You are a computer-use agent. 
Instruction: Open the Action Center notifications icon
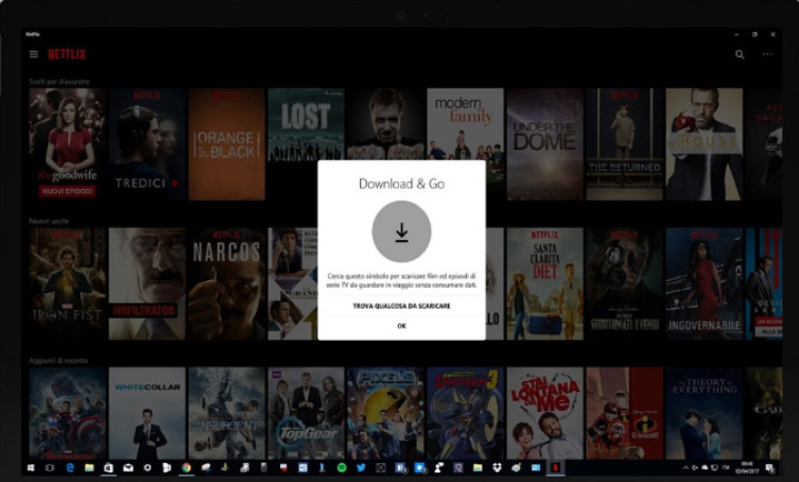coord(770,468)
